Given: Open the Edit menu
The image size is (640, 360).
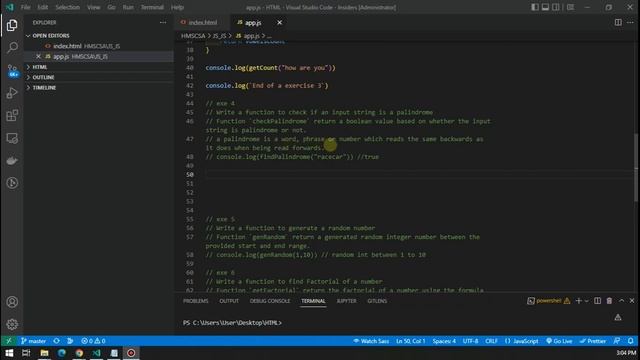Looking at the screenshot, I should tap(42, 7).
